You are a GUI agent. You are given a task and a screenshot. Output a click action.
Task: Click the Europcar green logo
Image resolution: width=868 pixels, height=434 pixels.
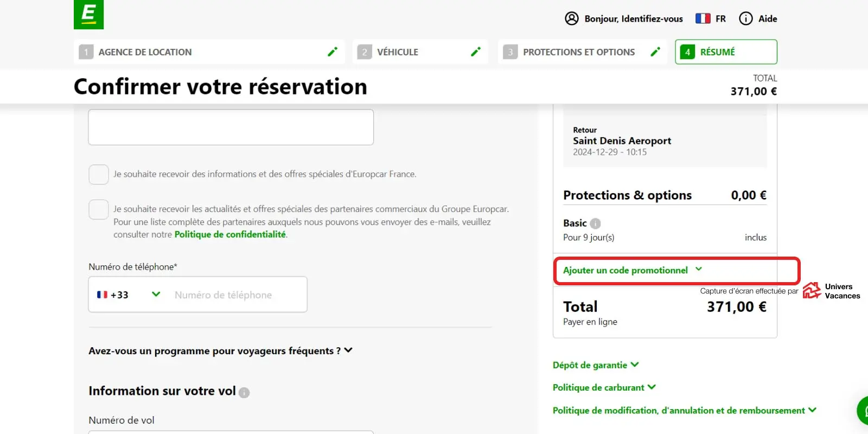(x=88, y=14)
